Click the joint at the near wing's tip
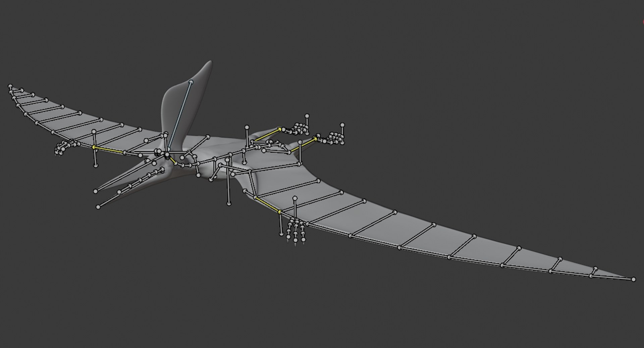The height and width of the screenshot is (348, 644). point(633,279)
